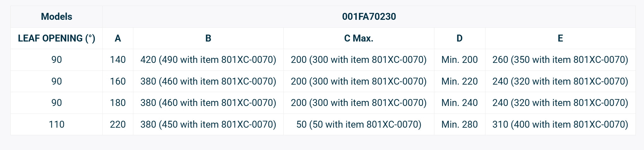This screenshot has height=150, width=644.
Task: Select the 260 (350 with item) cell
Action: coord(560,60)
